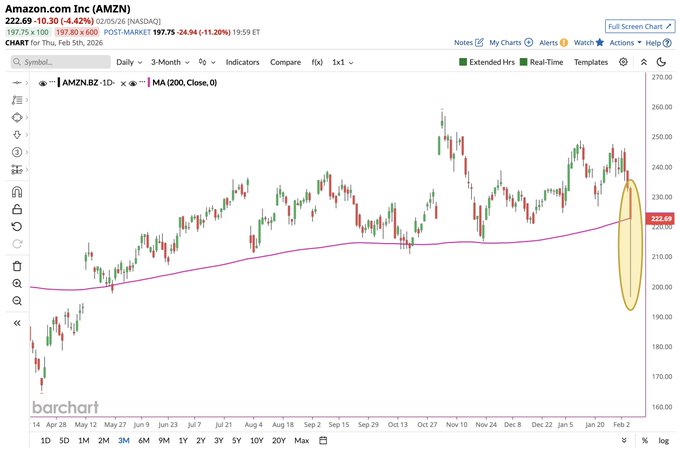Viewport: 680px width, 453px height.
Task: Select the 3M time range
Action: 124,440
